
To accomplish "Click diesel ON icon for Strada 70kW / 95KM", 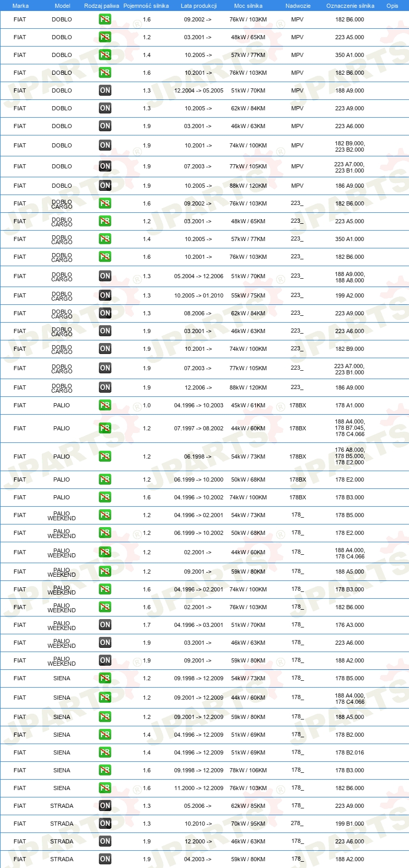I will click(x=105, y=824).
